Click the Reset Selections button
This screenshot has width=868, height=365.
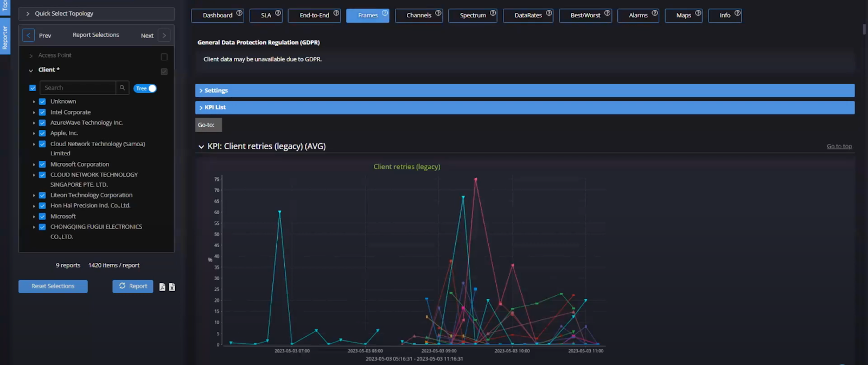(53, 286)
